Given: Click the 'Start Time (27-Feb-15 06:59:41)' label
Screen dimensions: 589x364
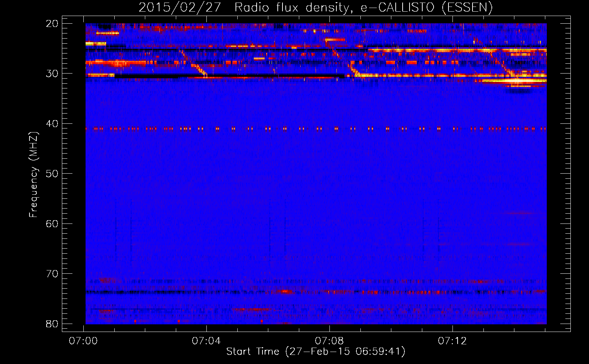Looking at the screenshot, I should (x=316, y=352).
